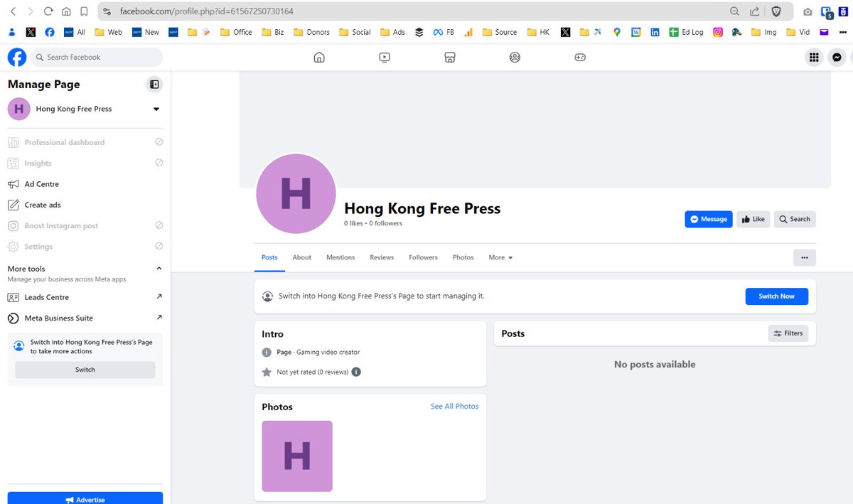Screen dimensions: 853x504
Task: Click the 'No posts available' text
Action: pyautogui.click(x=655, y=365)
